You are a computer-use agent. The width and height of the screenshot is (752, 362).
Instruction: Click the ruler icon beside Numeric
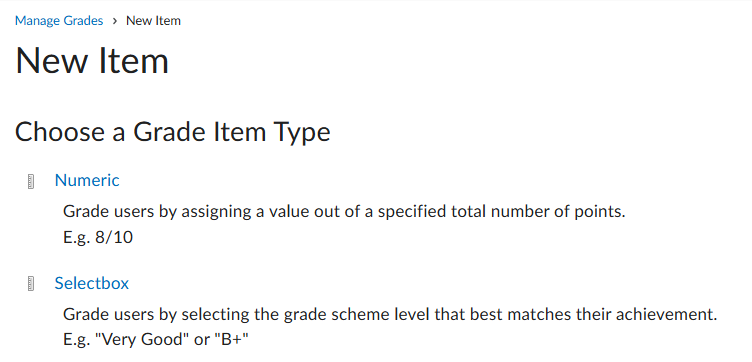pos(31,182)
